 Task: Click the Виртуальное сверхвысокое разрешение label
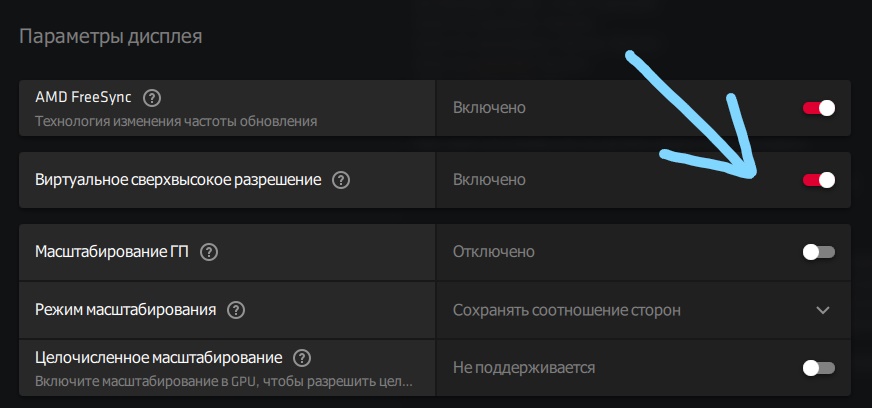click(178, 180)
